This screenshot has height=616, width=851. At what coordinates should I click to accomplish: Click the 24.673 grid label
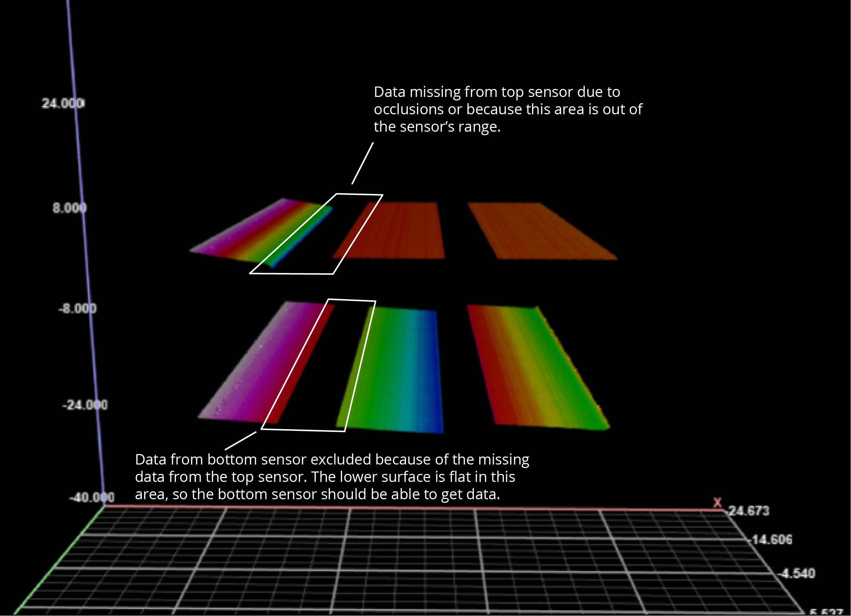click(x=748, y=511)
